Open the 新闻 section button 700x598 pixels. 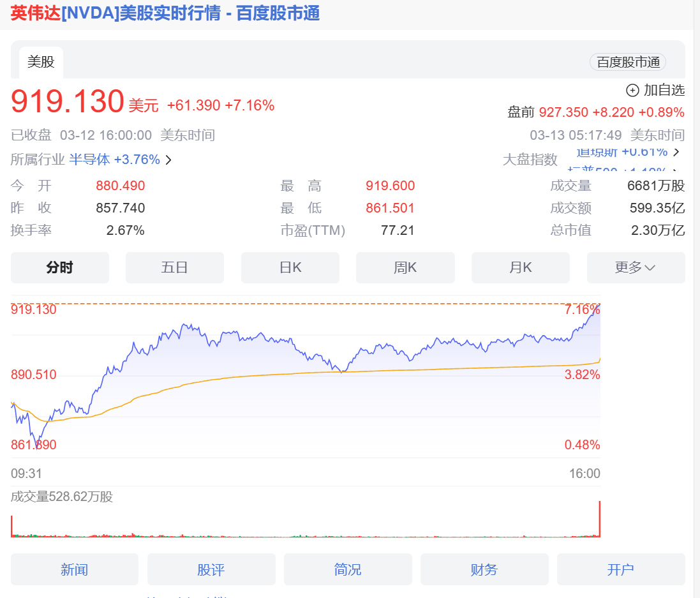[x=75, y=569]
